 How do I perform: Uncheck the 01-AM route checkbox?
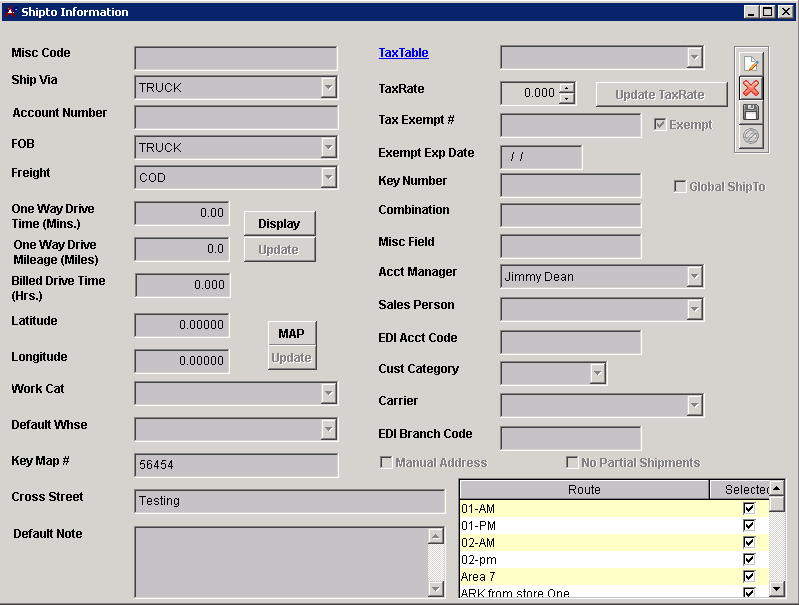point(748,509)
